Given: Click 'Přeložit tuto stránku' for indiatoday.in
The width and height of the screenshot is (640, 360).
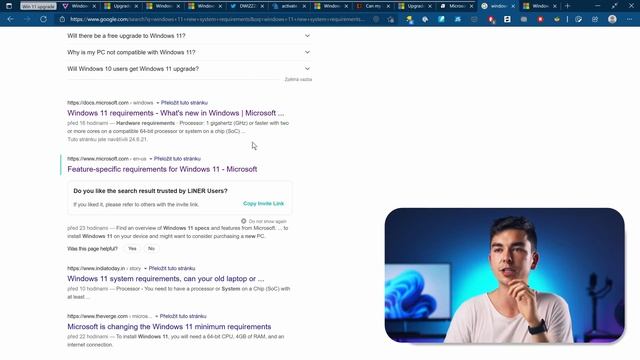Looking at the screenshot, I should pyautogui.click(x=172, y=269).
